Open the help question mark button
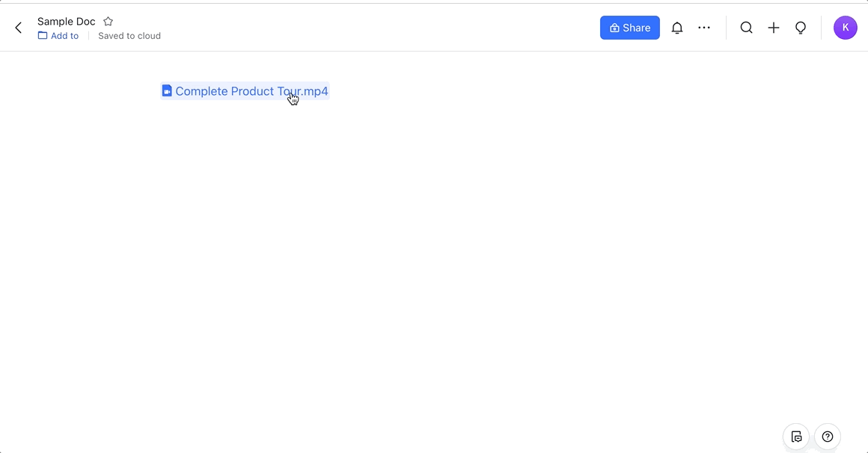 (828, 437)
